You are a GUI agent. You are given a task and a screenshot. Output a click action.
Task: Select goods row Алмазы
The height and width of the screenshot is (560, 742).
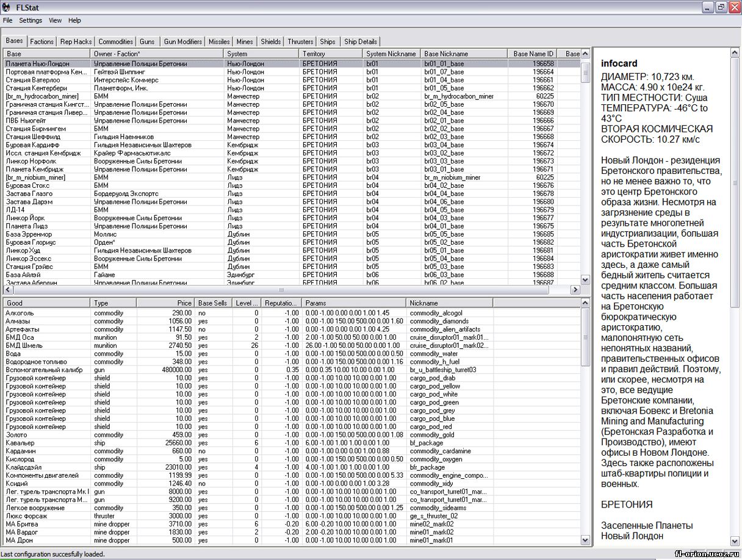292,321
